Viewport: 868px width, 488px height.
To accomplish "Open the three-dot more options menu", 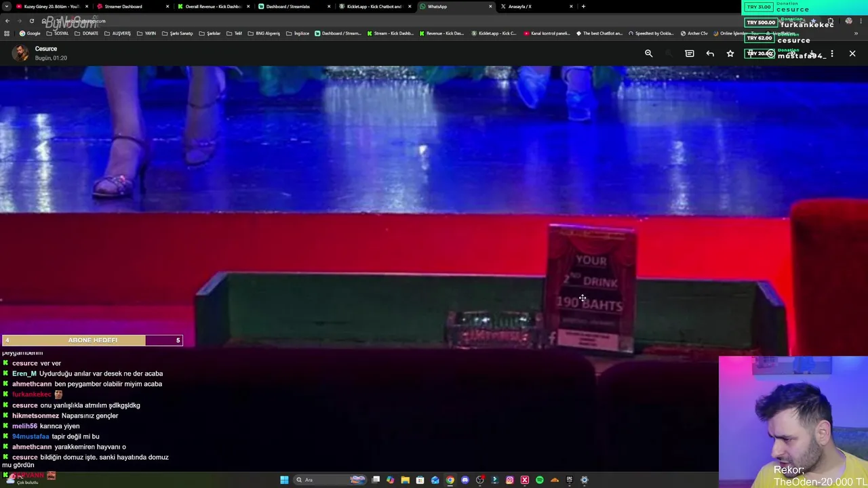I will coord(832,54).
